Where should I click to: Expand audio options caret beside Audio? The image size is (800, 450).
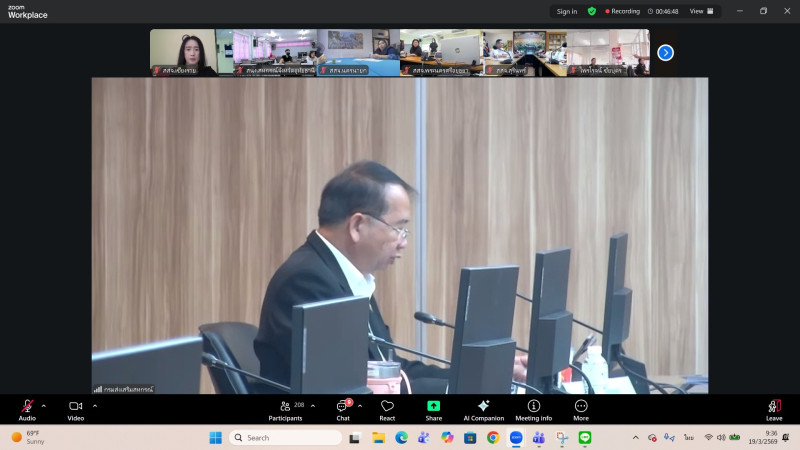tap(43, 405)
